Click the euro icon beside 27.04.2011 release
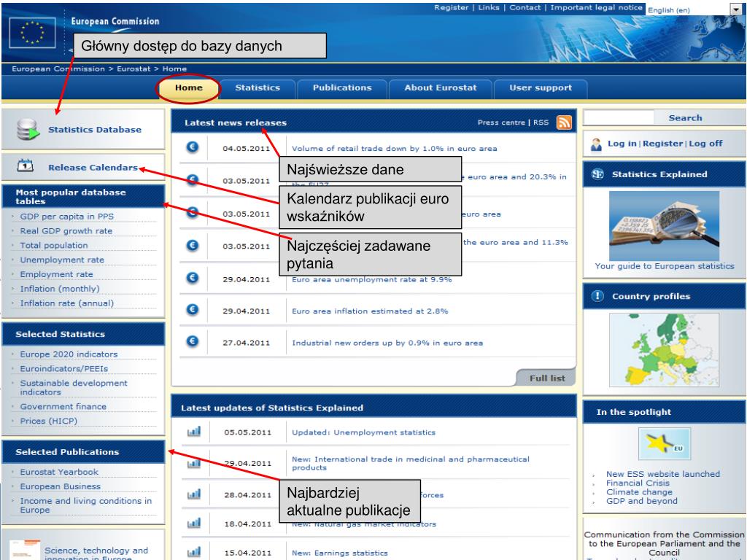 (x=193, y=341)
